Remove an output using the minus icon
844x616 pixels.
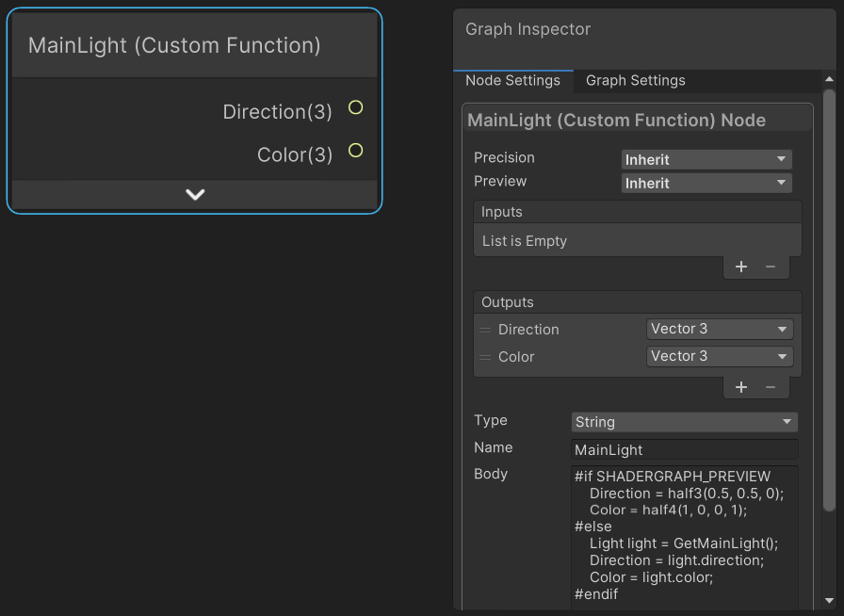click(770, 386)
